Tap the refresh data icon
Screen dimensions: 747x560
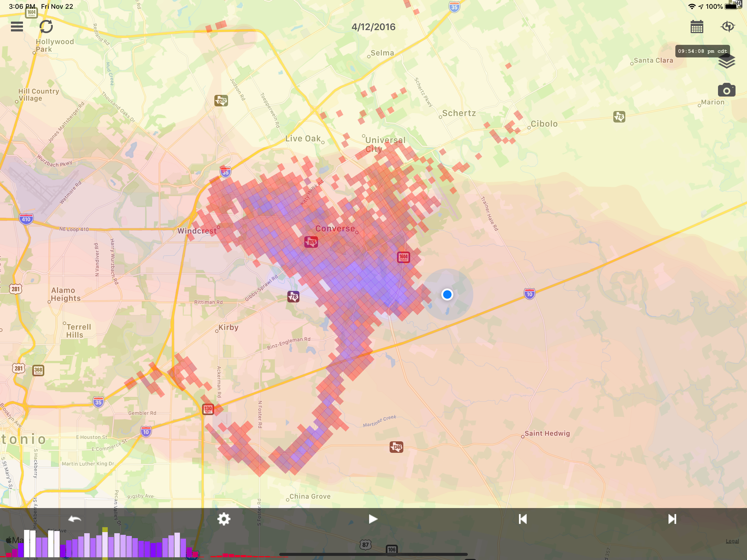[46, 26]
